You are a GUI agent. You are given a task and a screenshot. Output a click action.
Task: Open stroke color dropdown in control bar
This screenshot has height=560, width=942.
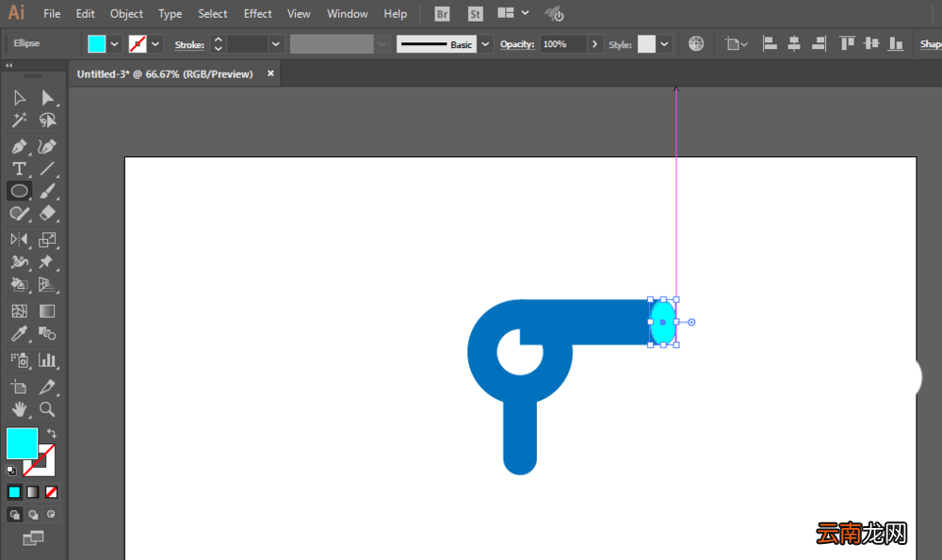[155, 44]
